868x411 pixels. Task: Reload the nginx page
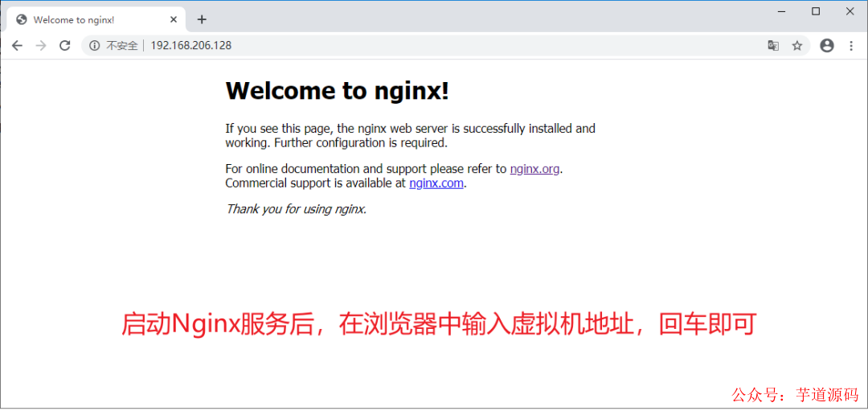pyautogui.click(x=65, y=46)
